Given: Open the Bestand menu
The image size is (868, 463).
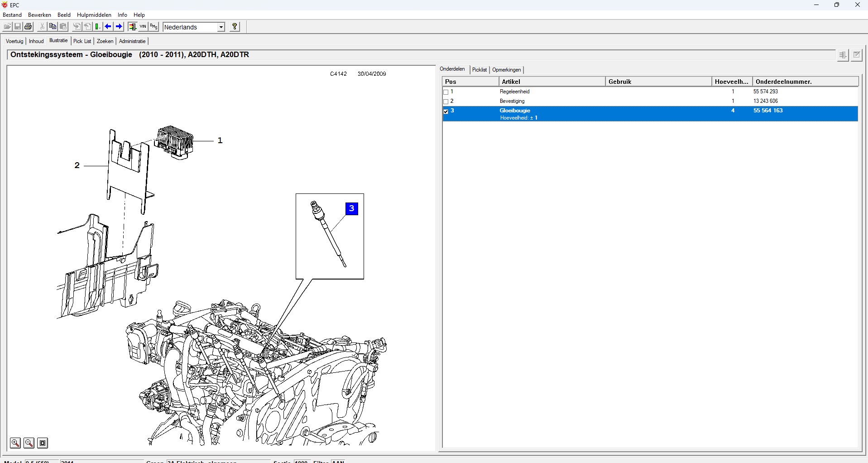Looking at the screenshot, I should click(x=12, y=15).
